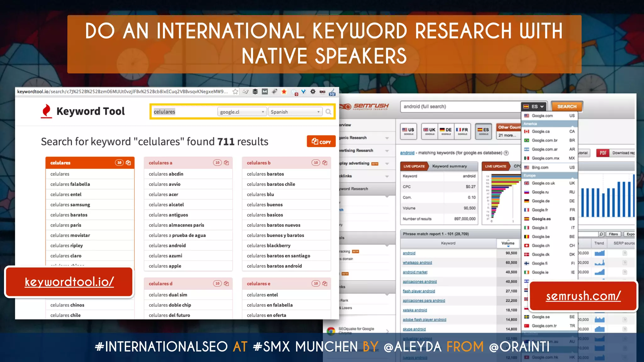This screenshot has height=362, width=644.
Task: Open the google.cl search engine dropdown
Action: tap(242, 112)
